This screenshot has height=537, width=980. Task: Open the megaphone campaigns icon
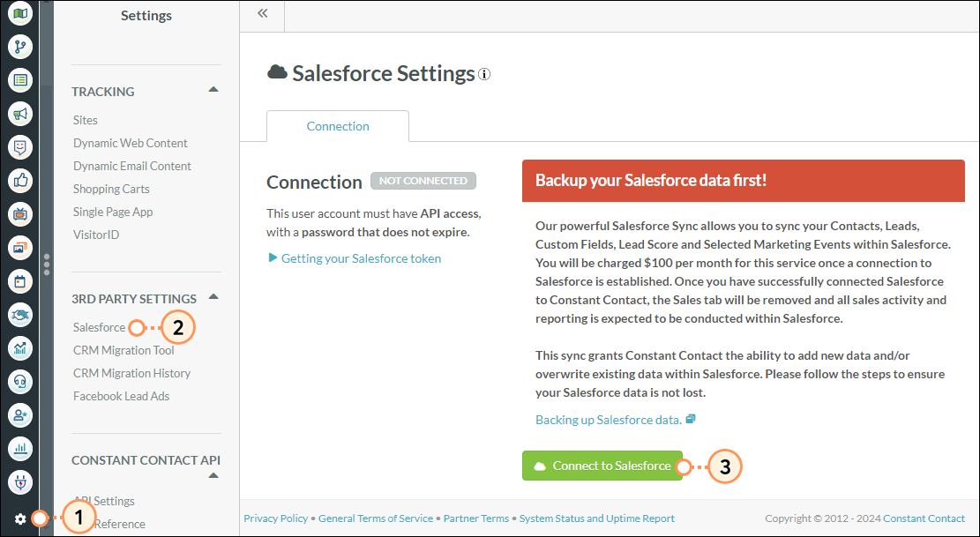(x=20, y=114)
